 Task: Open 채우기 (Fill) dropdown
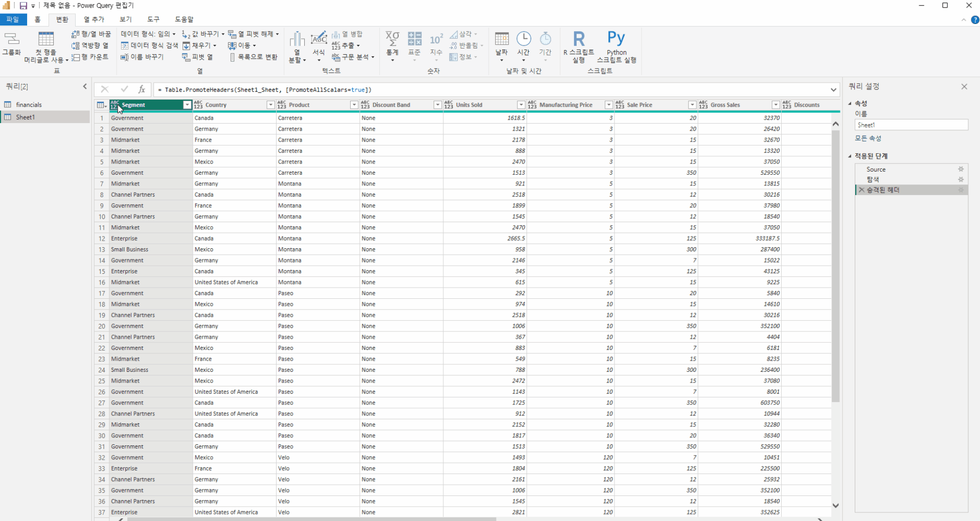pos(199,45)
